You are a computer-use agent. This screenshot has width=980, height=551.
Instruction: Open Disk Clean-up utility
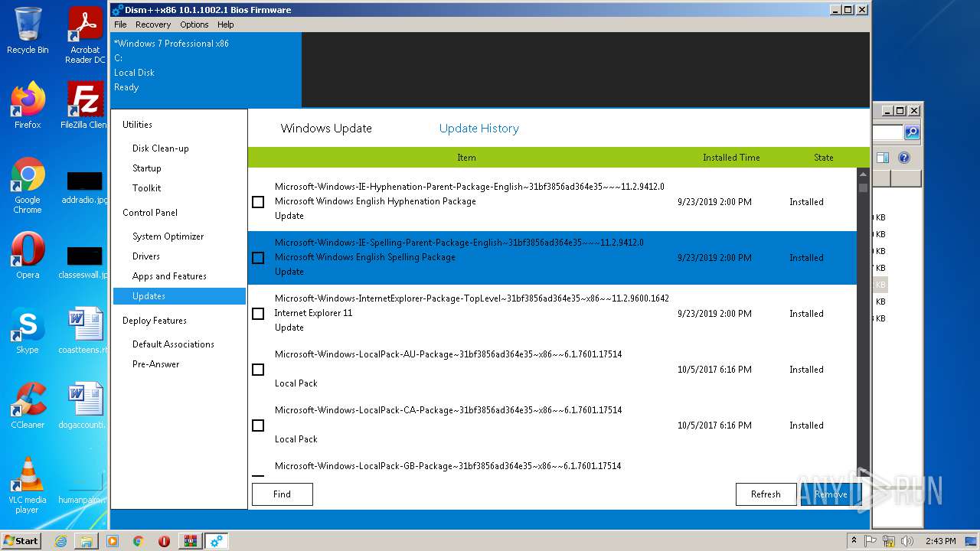click(160, 148)
